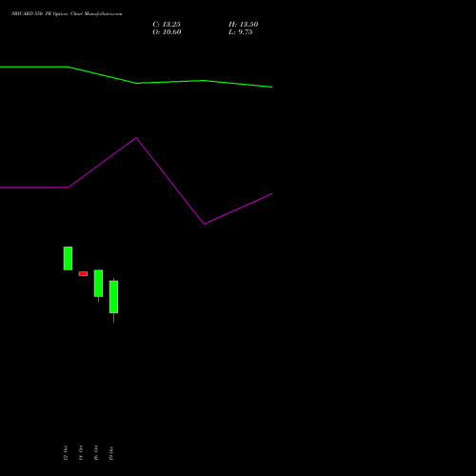The image size is (476, 476).
Task: Click the low value L: 9.75
Action: [x=241, y=32]
